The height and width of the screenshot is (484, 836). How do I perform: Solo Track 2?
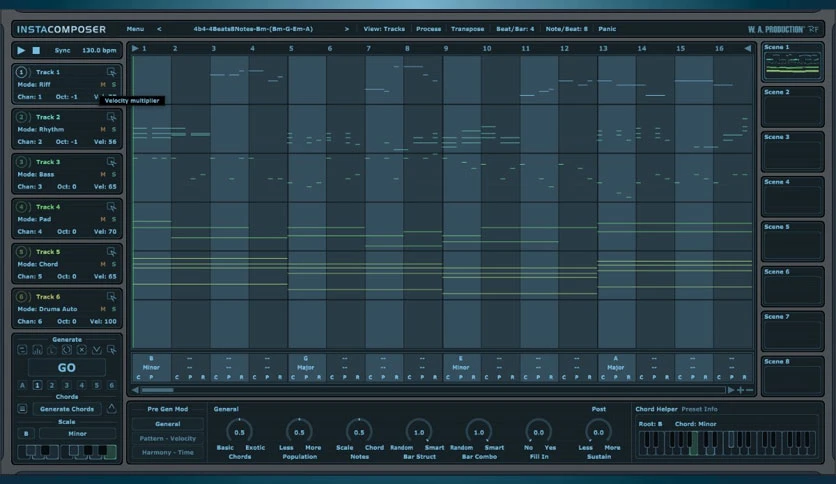click(x=114, y=130)
